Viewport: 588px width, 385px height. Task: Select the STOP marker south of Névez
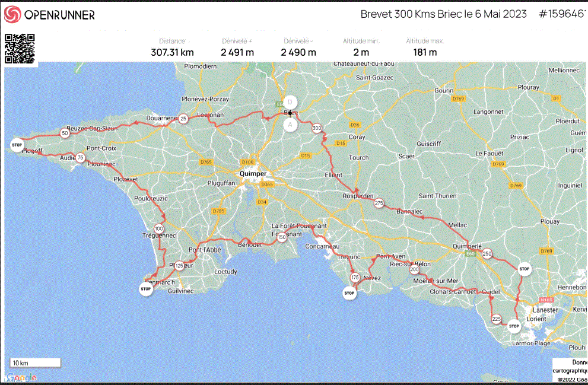click(x=349, y=293)
